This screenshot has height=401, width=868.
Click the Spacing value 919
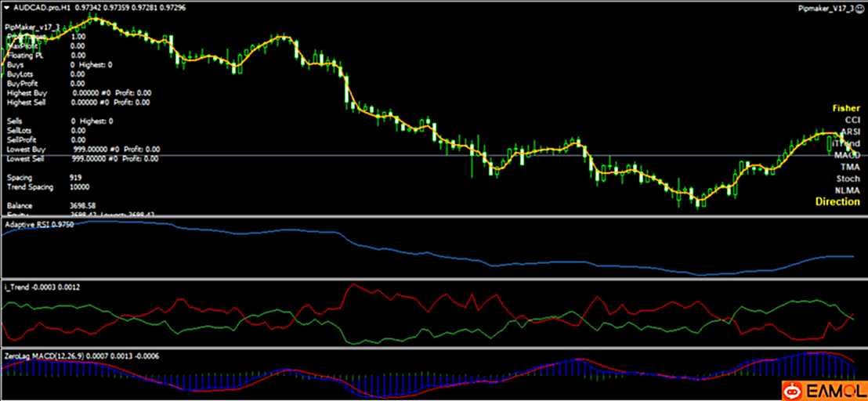point(76,178)
